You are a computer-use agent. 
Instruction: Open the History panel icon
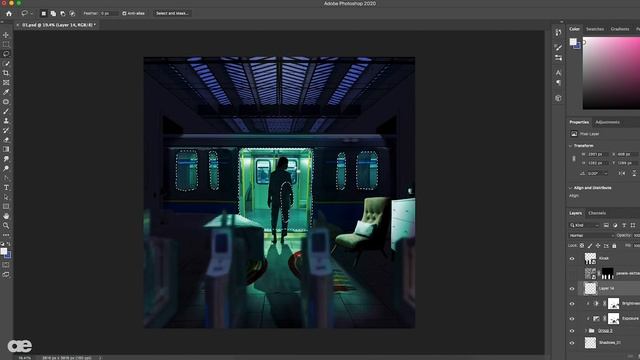tap(558, 32)
